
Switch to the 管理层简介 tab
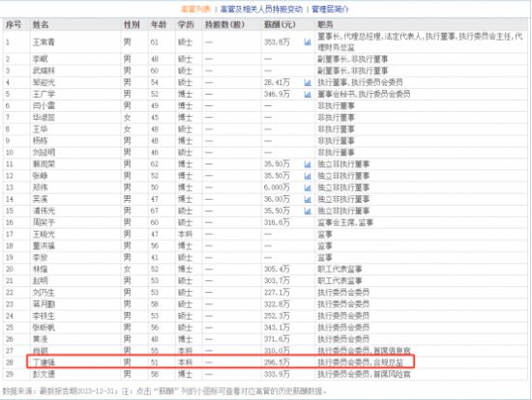(330, 9)
